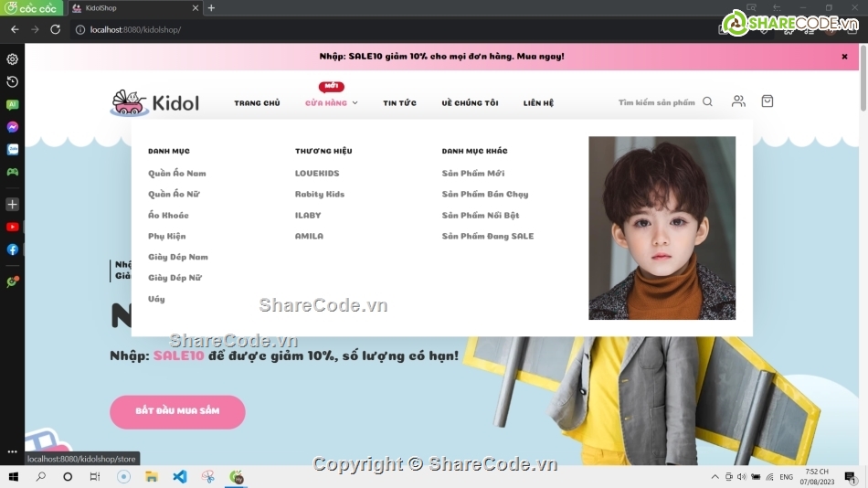Click the product search input field
Screen dimensions: 868x488
[x=657, y=102]
